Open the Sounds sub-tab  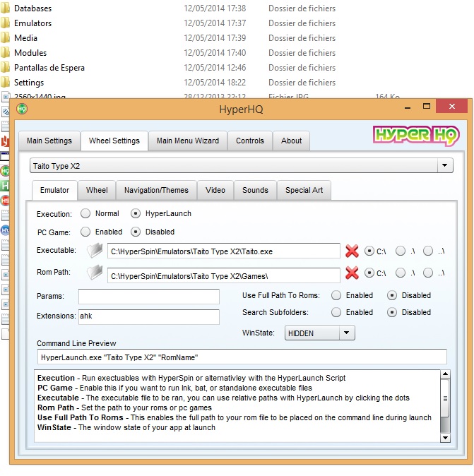click(255, 191)
